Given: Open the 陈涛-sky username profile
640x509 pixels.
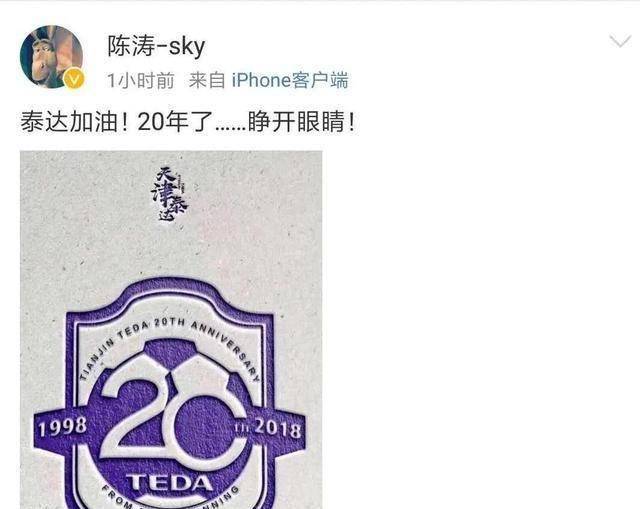Looking at the screenshot, I should pyautogui.click(x=156, y=46).
